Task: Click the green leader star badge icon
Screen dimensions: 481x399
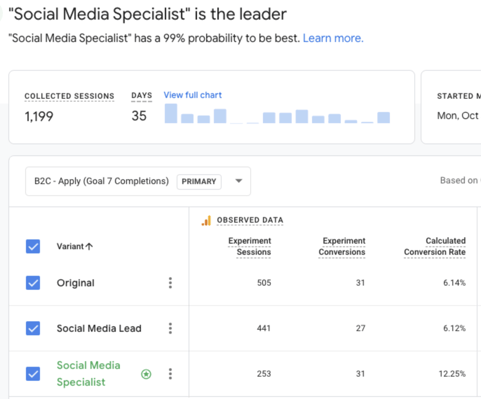Action: coord(146,374)
